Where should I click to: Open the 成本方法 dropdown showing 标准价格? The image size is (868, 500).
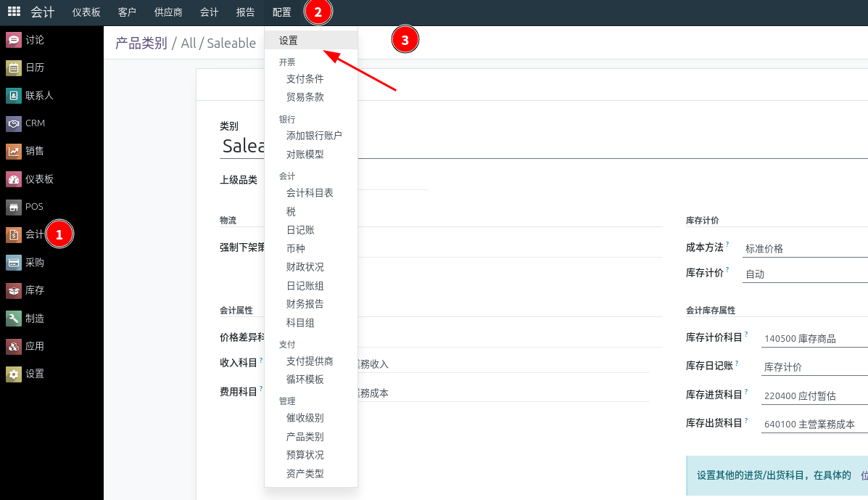(806, 249)
